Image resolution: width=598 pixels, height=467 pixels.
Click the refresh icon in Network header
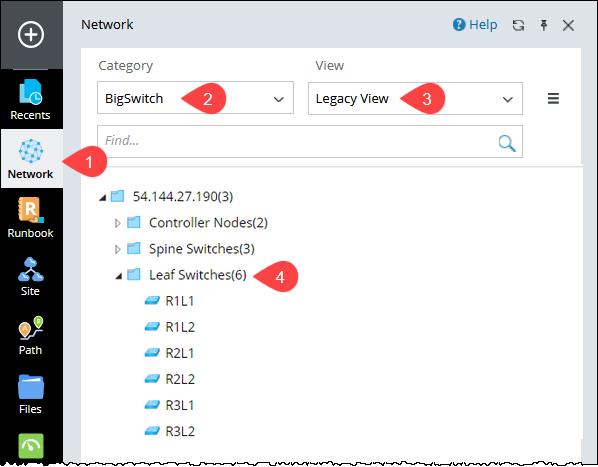coord(518,26)
